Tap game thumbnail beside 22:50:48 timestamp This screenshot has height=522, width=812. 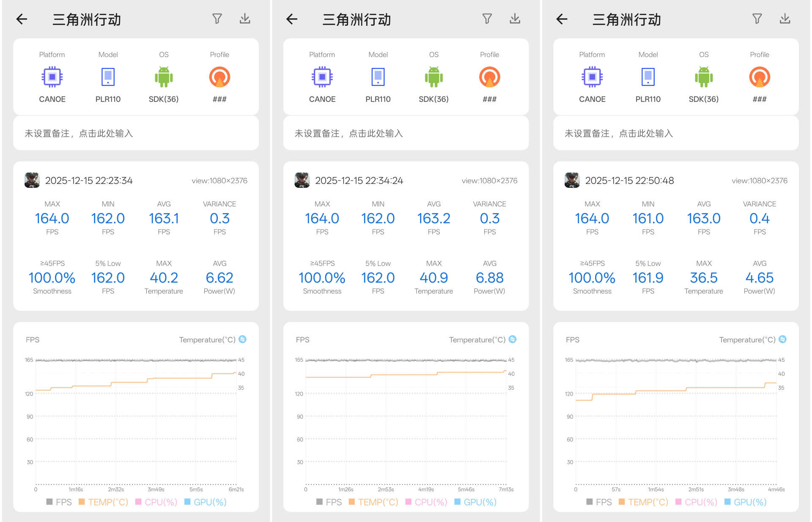point(572,180)
